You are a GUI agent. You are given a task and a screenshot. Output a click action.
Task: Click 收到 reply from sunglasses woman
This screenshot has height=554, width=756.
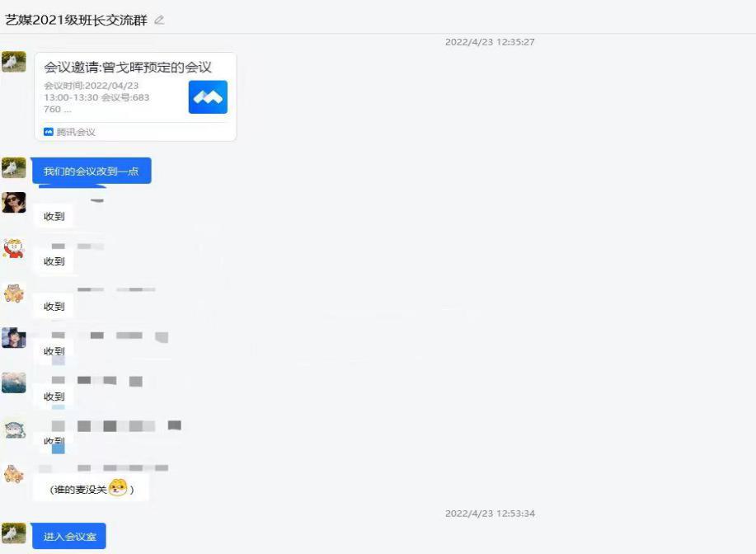coord(54,217)
